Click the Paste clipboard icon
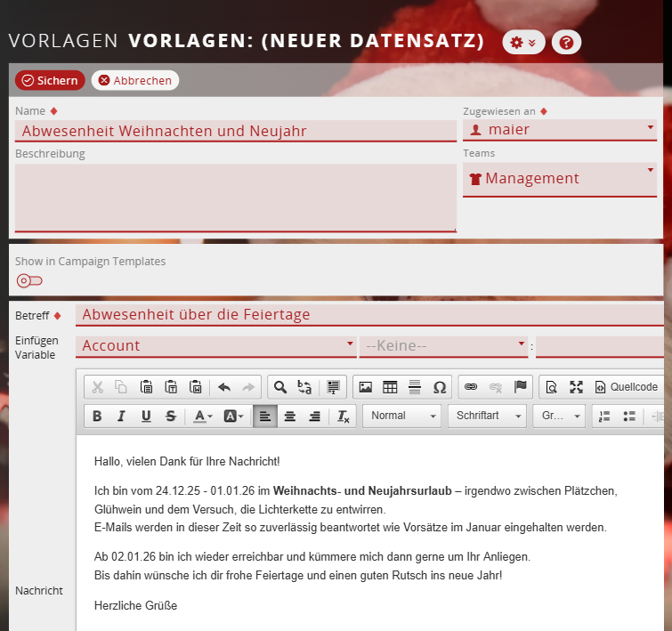 [146, 387]
